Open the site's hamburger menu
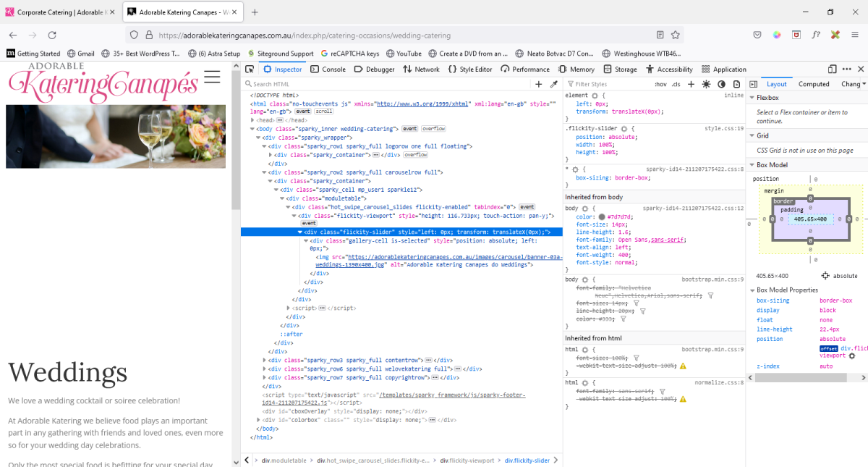The image size is (868, 467). click(212, 77)
